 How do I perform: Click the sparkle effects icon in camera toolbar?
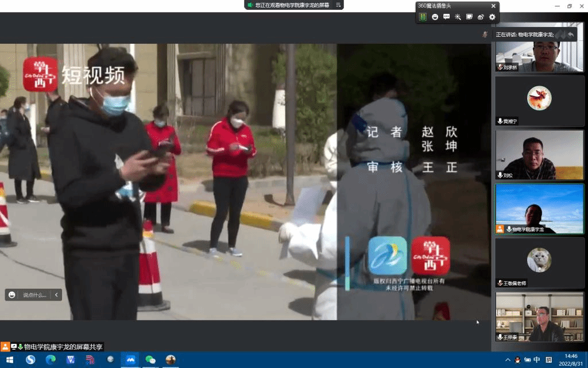(x=458, y=17)
